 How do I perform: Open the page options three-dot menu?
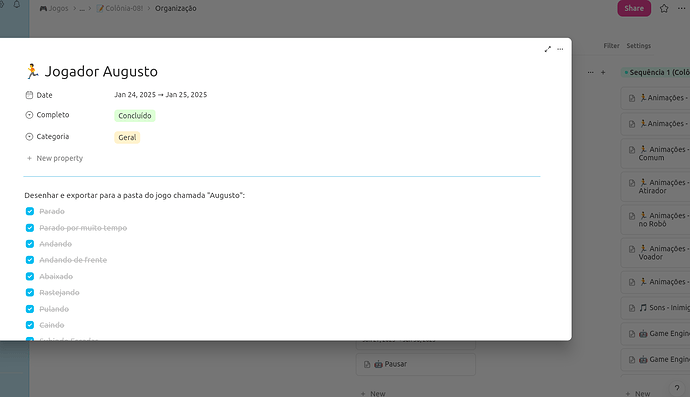(560, 49)
